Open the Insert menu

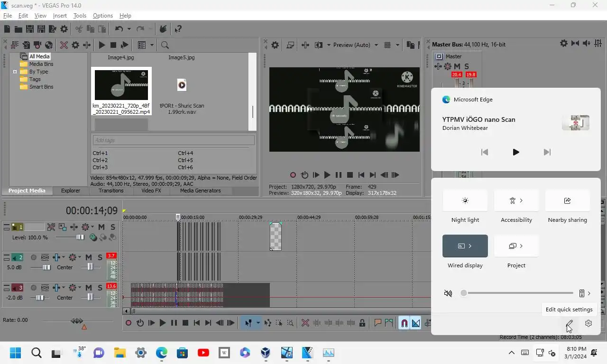(x=60, y=16)
